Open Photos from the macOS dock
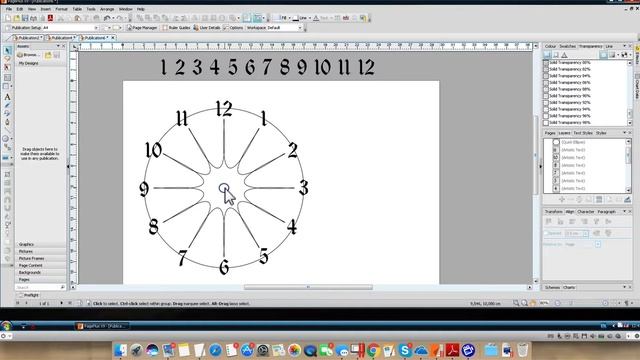The image size is (640, 360). (x=294, y=350)
